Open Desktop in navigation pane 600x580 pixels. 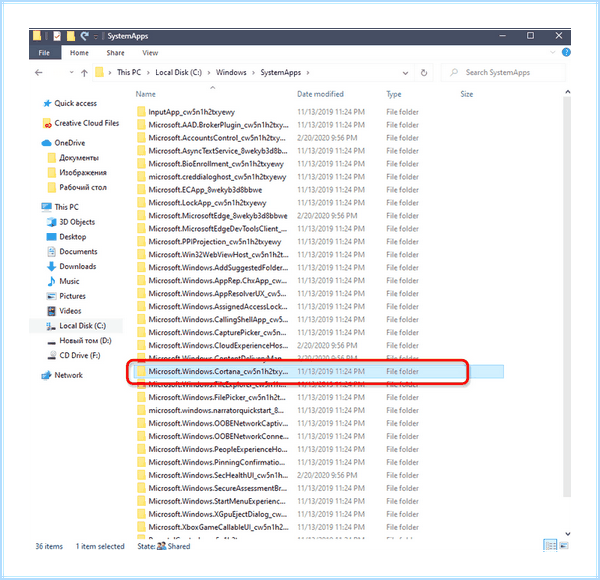pos(66,237)
